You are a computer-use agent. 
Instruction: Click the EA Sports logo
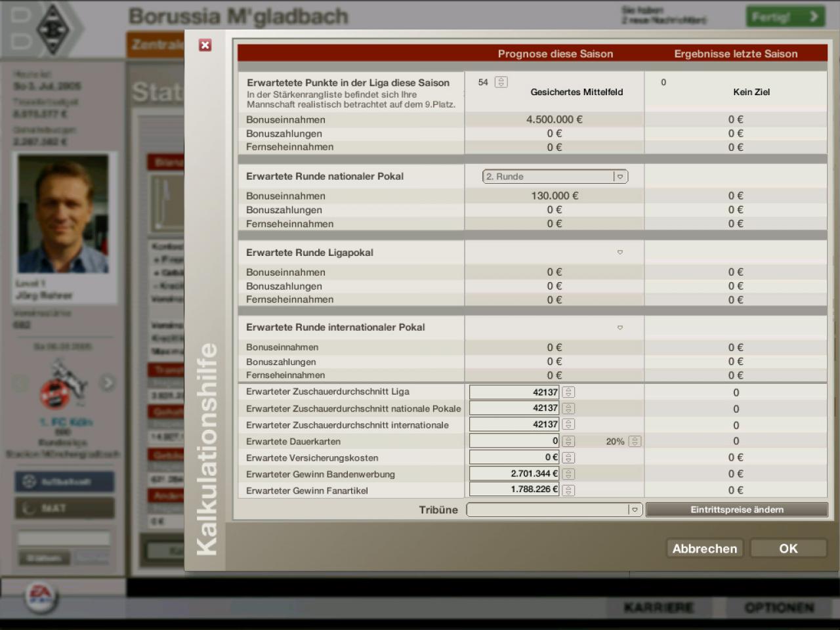tap(41, 596)
